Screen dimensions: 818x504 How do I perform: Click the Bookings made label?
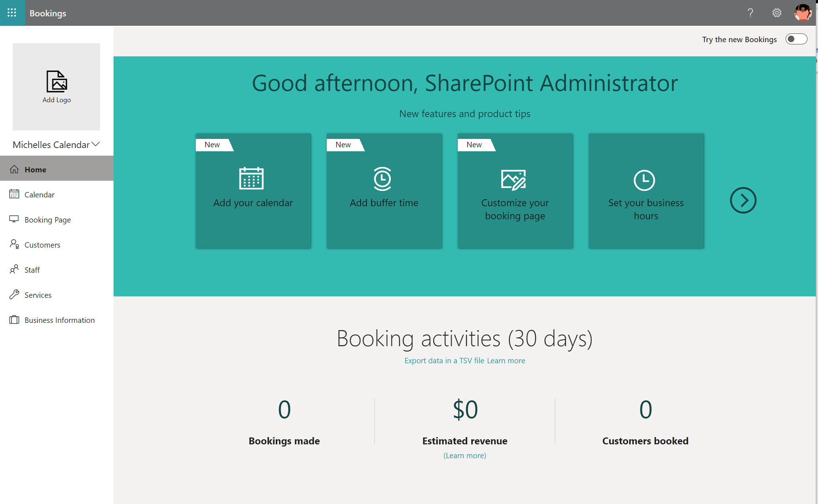(x=284, y=441)
